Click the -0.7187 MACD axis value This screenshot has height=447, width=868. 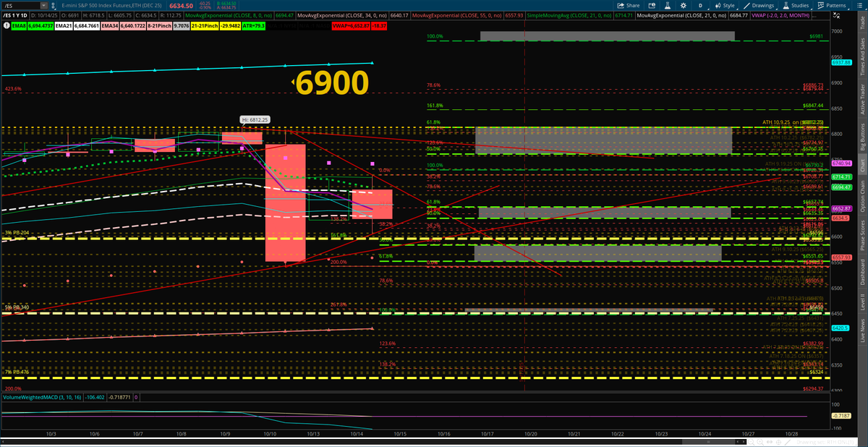[841, 416]
